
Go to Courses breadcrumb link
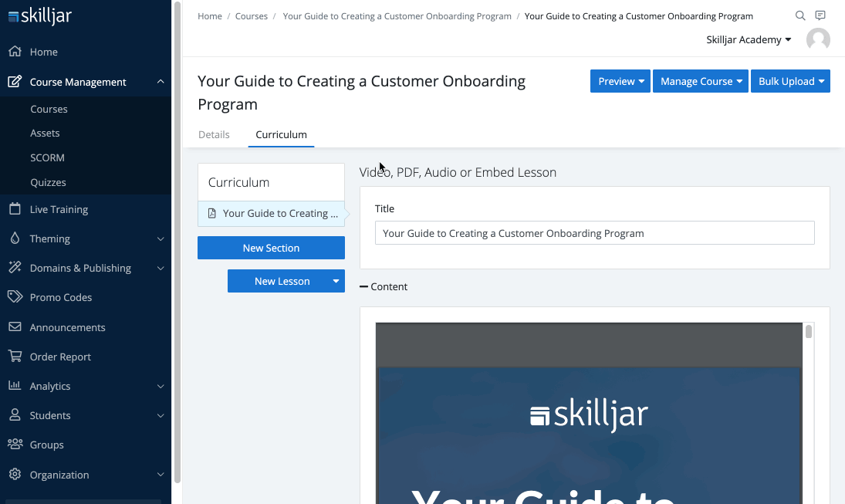[252, 16]
